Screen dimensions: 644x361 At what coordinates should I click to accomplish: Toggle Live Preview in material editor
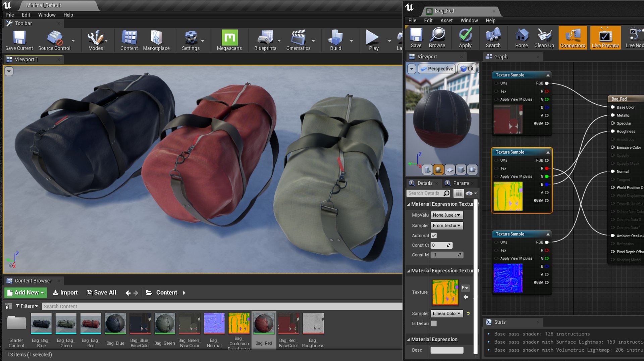605,38
